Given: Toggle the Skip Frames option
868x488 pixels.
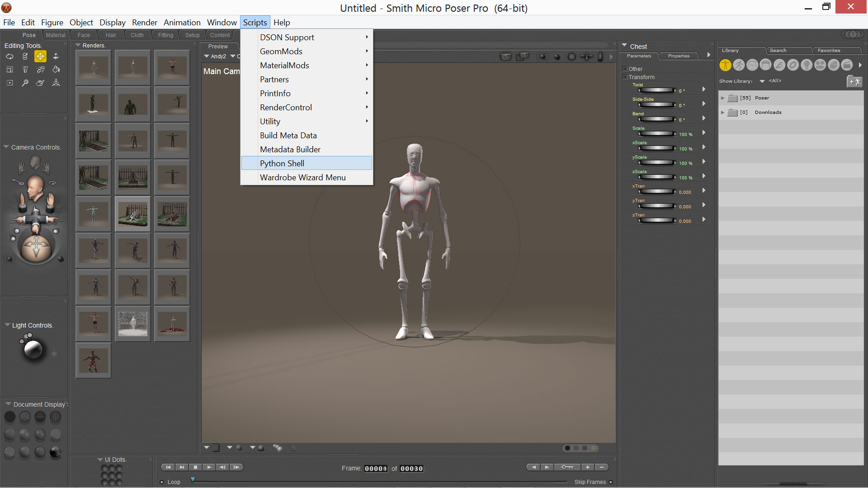Looking at the screenshot, I should click(x=611, y=482).
